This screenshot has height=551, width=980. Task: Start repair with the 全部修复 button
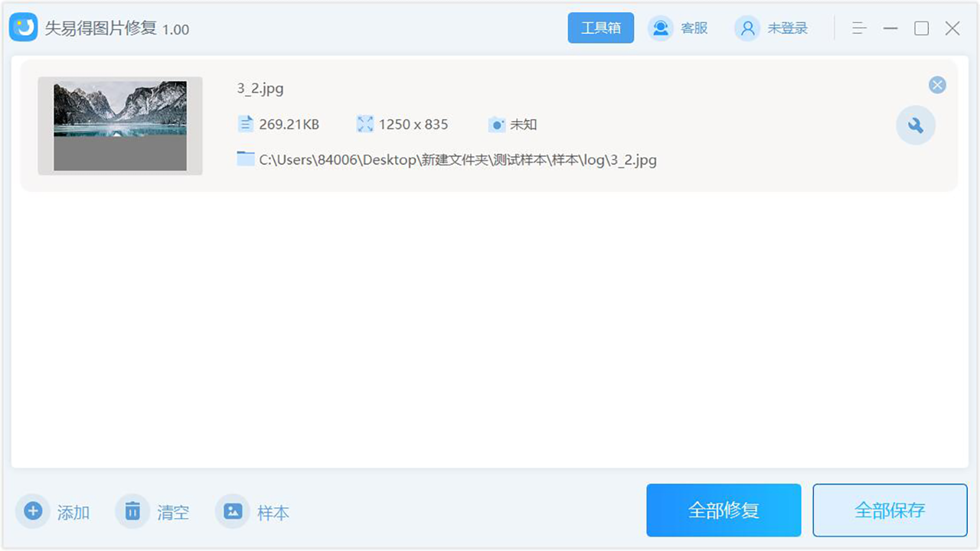point(724,510)
